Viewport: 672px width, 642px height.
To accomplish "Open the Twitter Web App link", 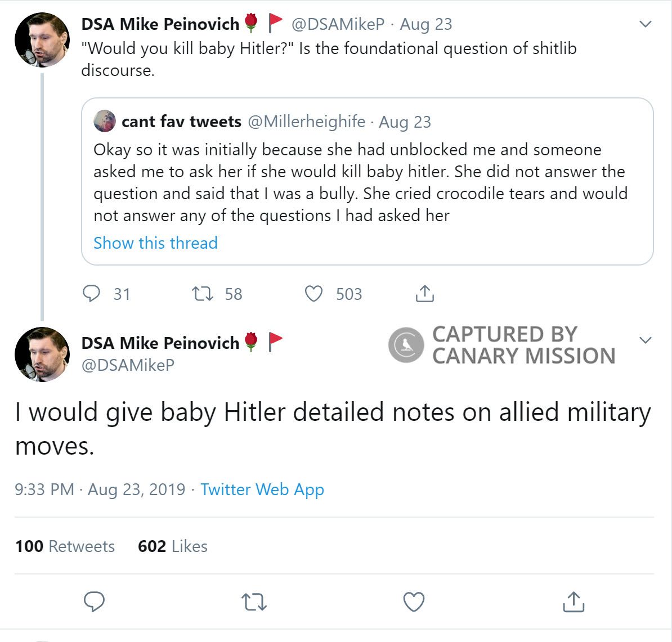I will click(x=262, y=490).
